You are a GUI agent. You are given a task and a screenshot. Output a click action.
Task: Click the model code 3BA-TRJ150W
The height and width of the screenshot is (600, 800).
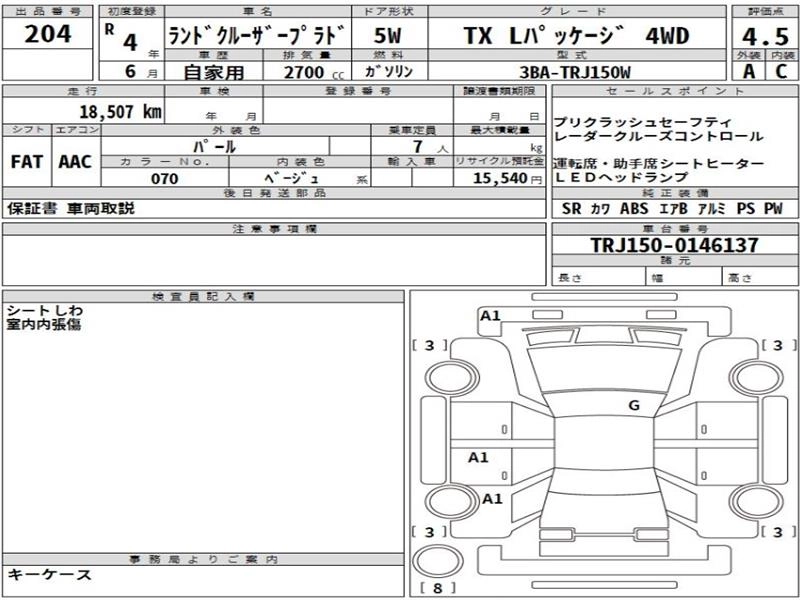click(x=575, y=72)
